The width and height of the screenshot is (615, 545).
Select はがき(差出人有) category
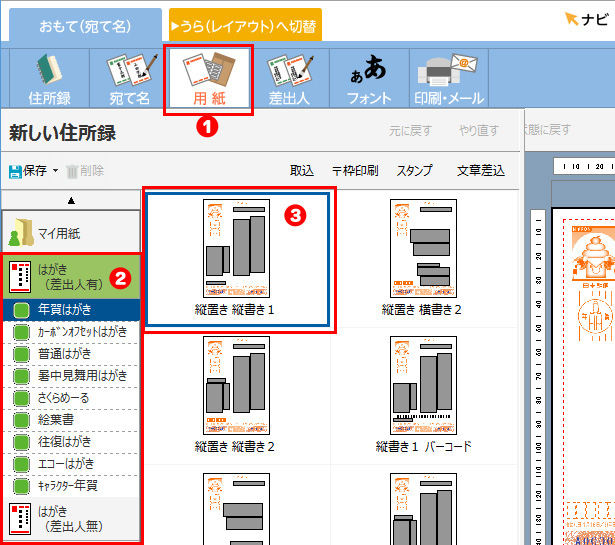pos(71,277)
